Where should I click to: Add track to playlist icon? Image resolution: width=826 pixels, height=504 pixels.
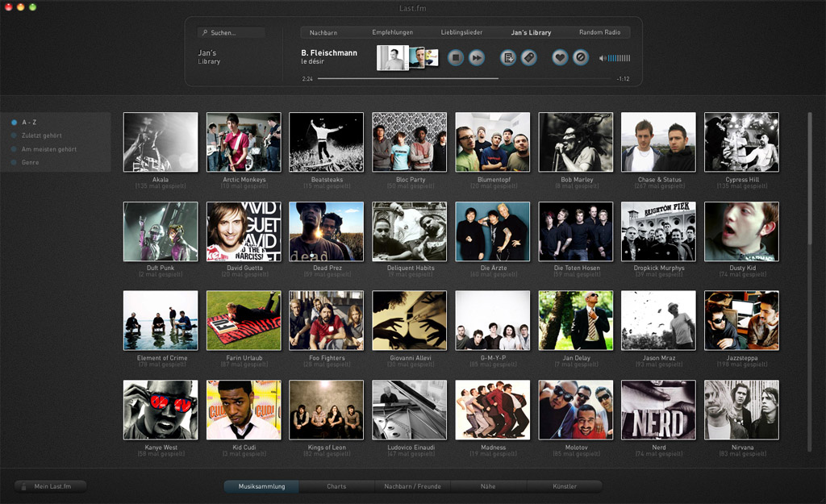(x=508, y=57)
